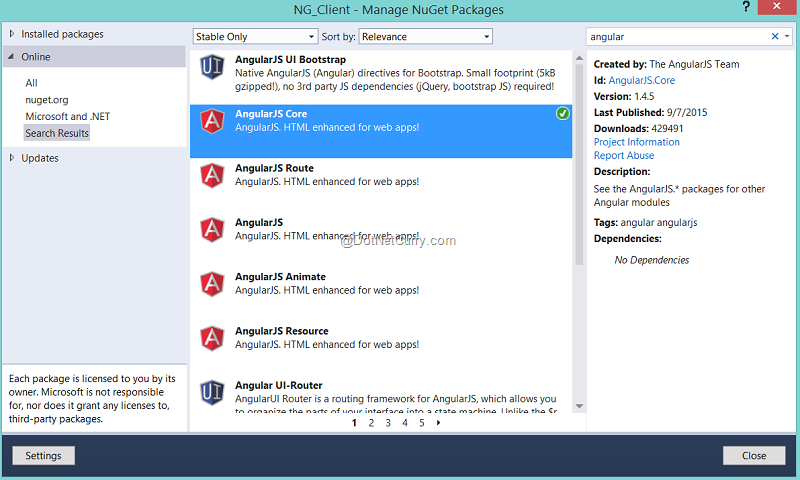
Task: Open the Updates category
Action: [40, 158]
